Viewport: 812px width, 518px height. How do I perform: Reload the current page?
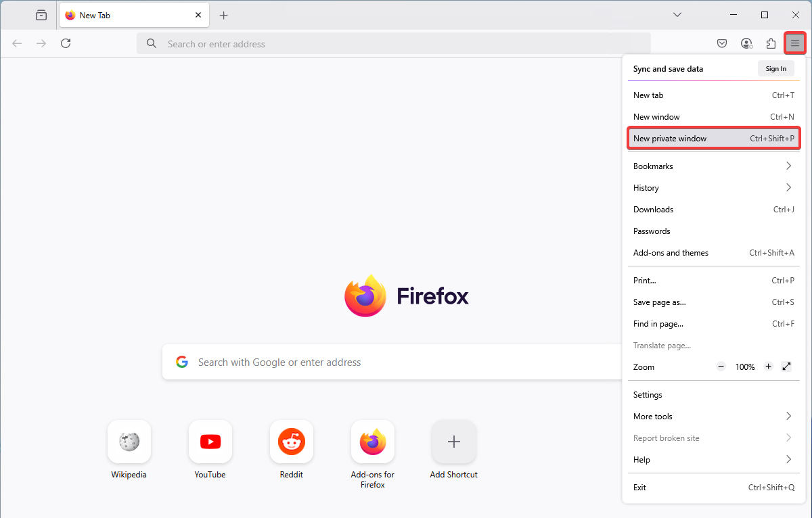coord(66,43)
